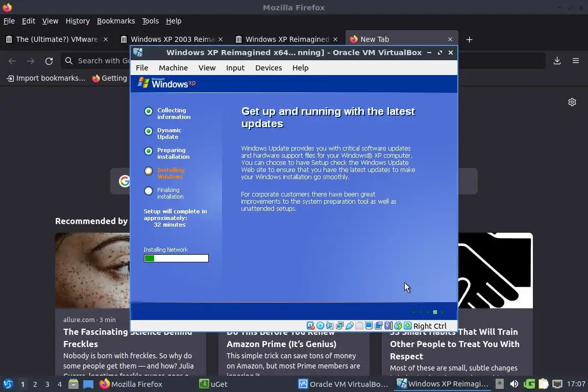Image resolution: width=588 pixels, height=392 pixels.
Task: Click the recording indicator in VirtualBox status bar
Action: point(379,326)
